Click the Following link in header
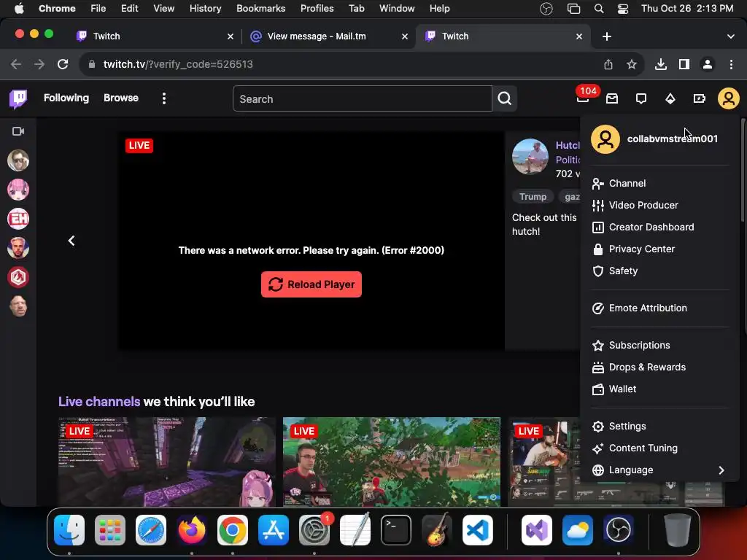This screenshot has height=560, width=747. 66,98
